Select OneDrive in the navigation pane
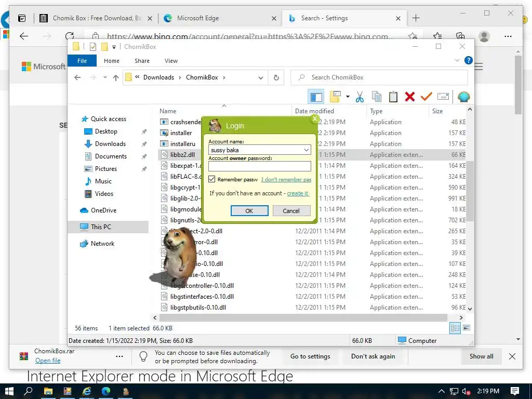This screenshot has height=399, width=532. coord(103,210)
